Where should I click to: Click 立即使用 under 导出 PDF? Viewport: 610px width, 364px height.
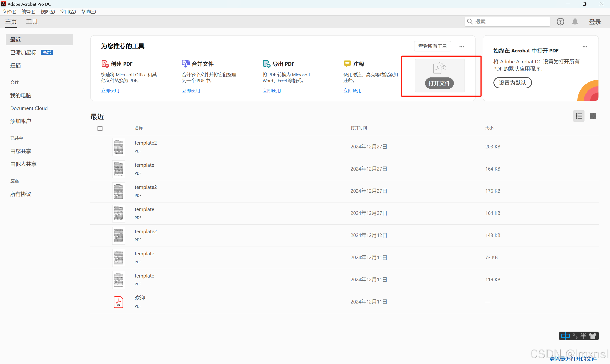tap(272, 91)
